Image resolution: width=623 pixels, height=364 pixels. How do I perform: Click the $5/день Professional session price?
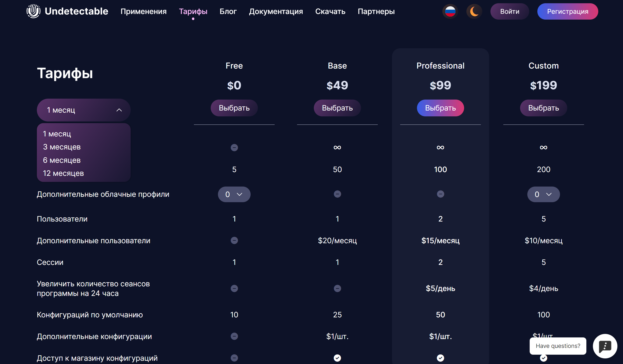(x=440, y=288)
